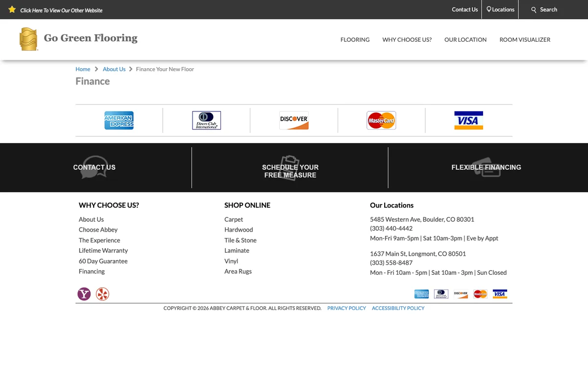Go to About Us breadcrumb link
This screenshot has width=588, height=368.
click(114, 69)
